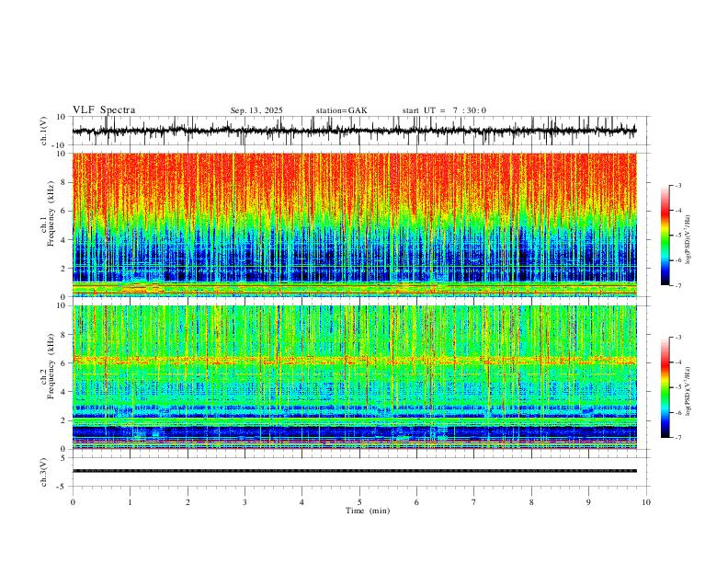Click the "ch.1(V)" waveform axis label
The image size is (728, 563).
pos(44,131)
